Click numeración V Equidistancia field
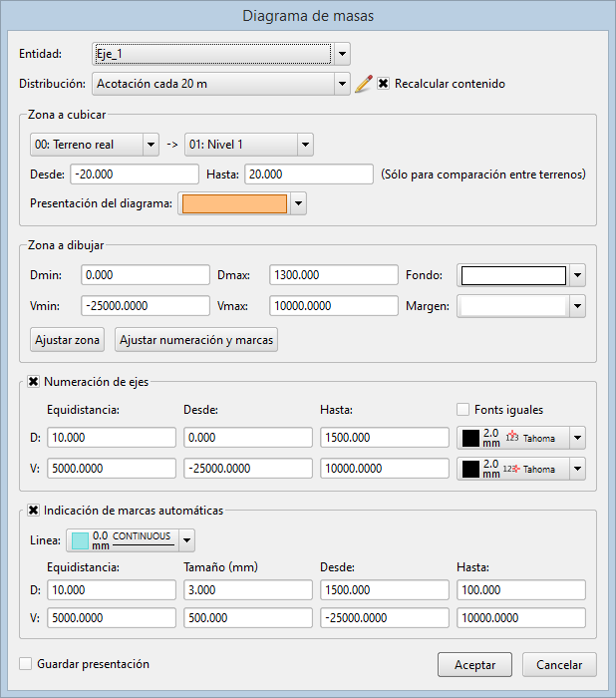Screen dimensions: 616x698 click(112, 469)
